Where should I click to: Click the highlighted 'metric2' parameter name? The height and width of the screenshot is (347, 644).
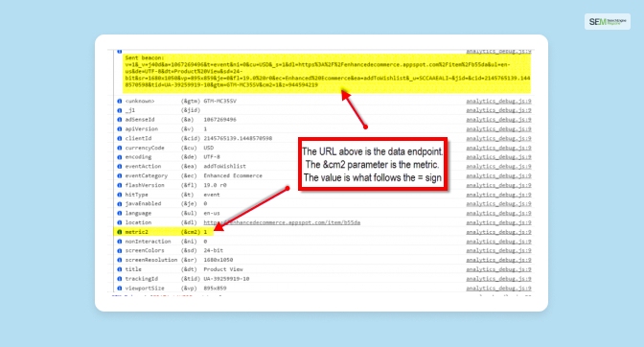(137, 232)
